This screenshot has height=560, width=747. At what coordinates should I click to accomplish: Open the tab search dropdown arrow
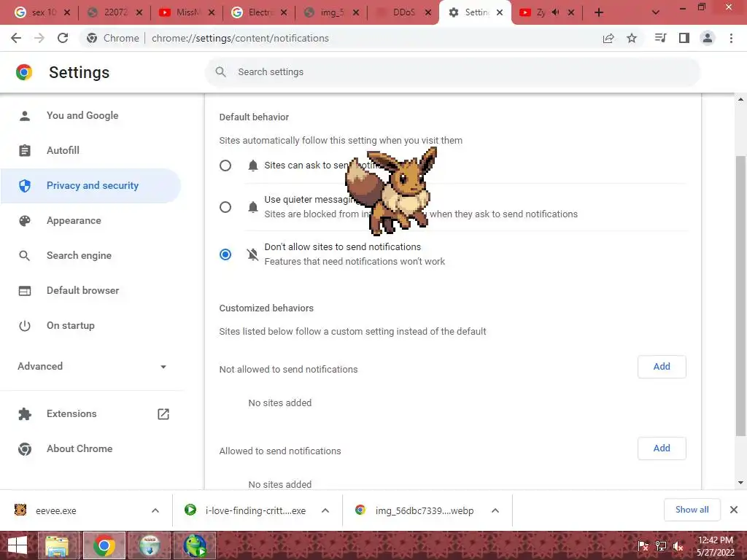coord(656,12)
